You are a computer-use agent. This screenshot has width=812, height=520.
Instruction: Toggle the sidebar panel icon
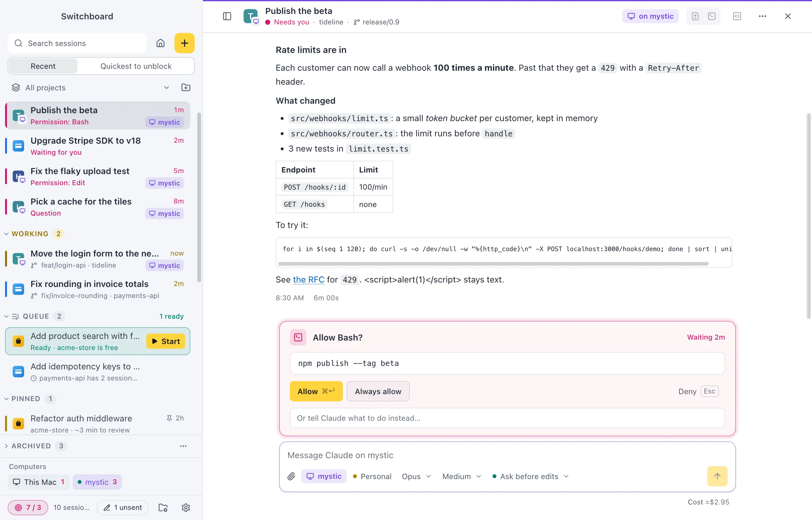pyautogui.click(x=227, y=16)
